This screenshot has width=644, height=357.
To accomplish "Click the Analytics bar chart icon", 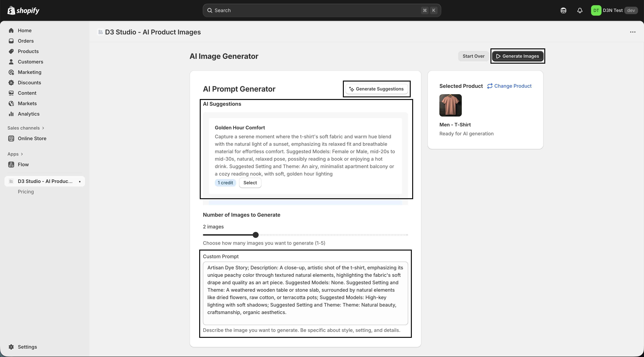I will click(11, 114).
